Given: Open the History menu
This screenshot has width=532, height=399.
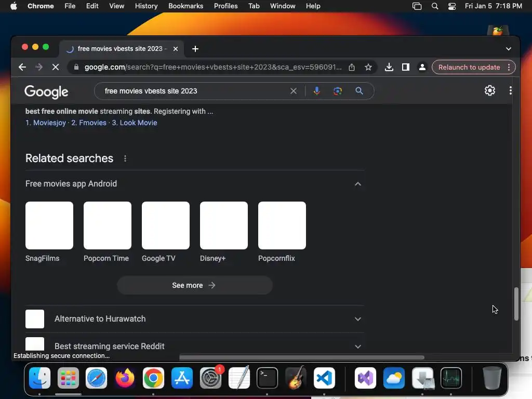Looking at the screenshot, I should click(x=146, y=6).
